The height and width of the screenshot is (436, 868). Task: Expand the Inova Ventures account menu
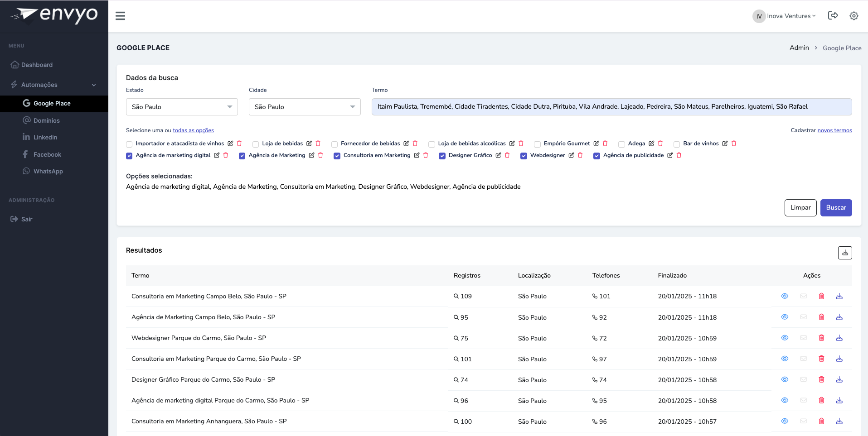pyautogui.click(x=784, y=16)
